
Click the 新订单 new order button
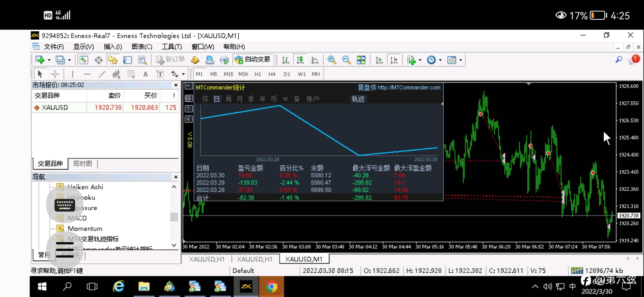click(171, 59)
